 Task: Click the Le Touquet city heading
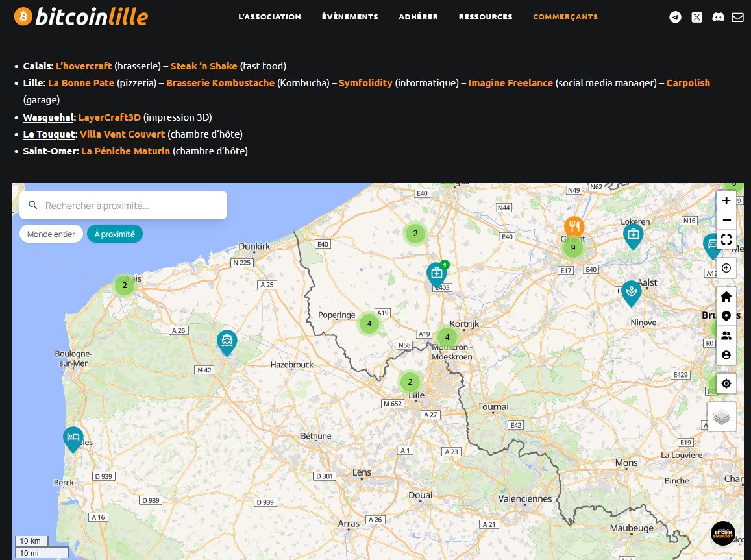point(49,134)
